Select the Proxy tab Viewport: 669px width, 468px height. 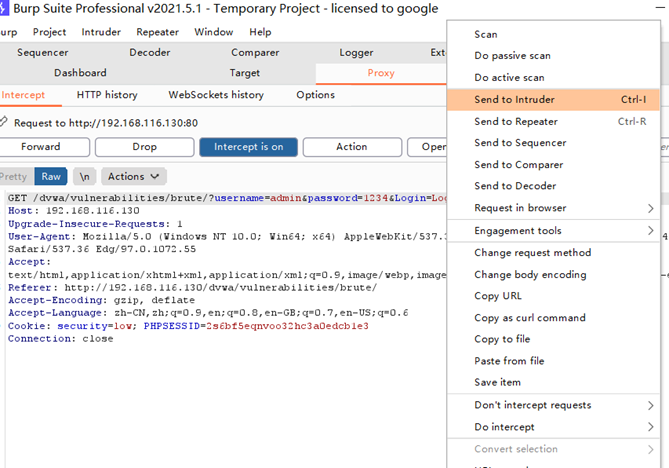click(381, 73)
